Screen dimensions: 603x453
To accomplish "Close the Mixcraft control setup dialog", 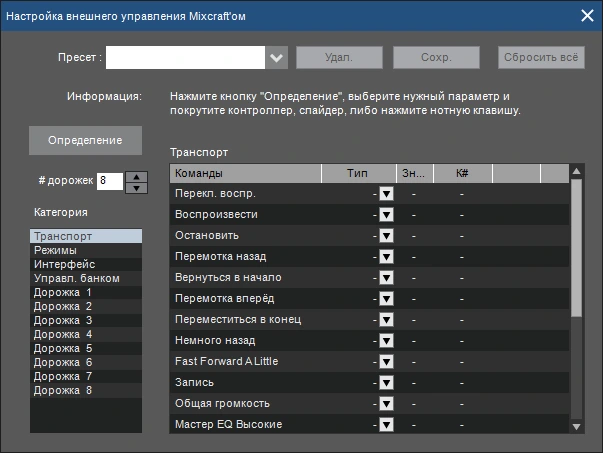I will coord(587,16).
